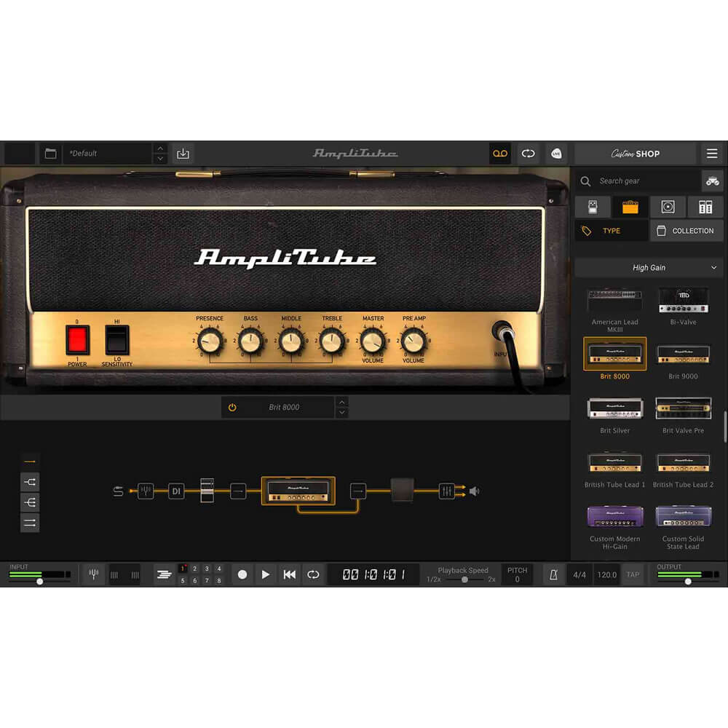Image resolution: width=728 pixels, height=728 pixels.
Task: Open the amp model selector arrows beside Brit 8000
Action: [x=341, y=407]
